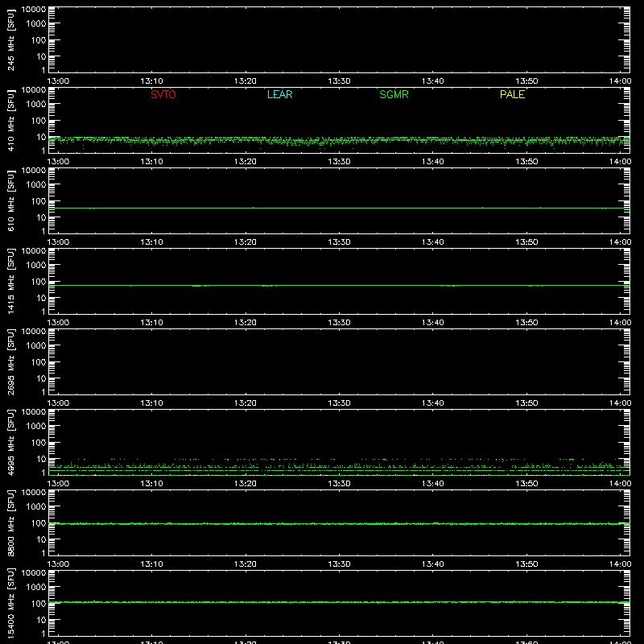Click 13:20 tick under the 8800 MHz panel
This screenshot has width=644, height=644.
[x=246, y=564]
